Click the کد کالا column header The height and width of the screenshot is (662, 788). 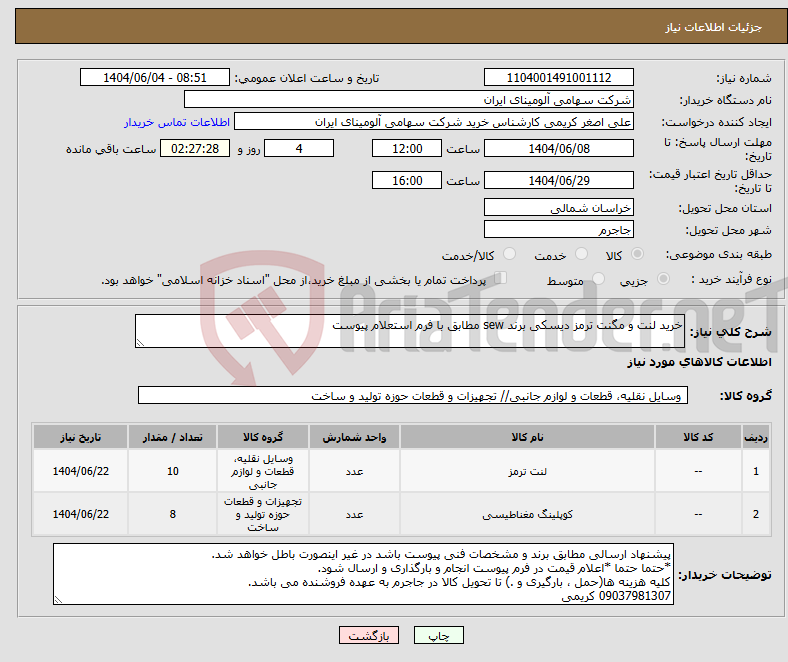pyautogui.click(x=698, y=437)
